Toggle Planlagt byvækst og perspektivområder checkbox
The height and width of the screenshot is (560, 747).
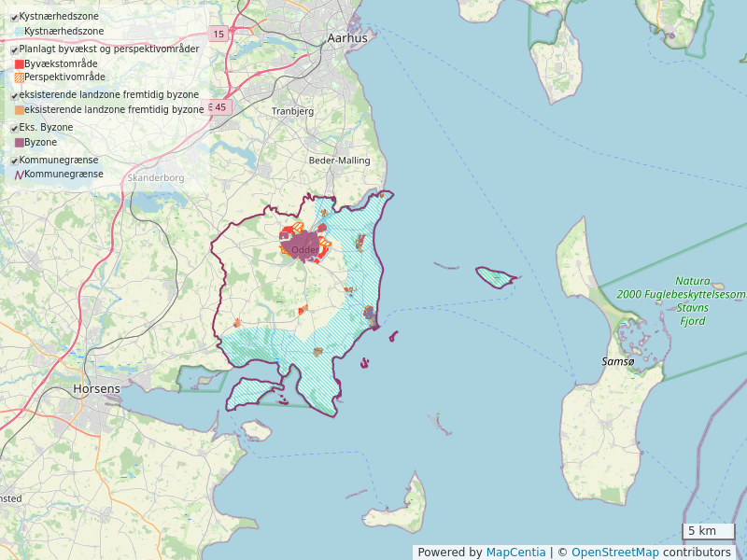tap(14, 49)
